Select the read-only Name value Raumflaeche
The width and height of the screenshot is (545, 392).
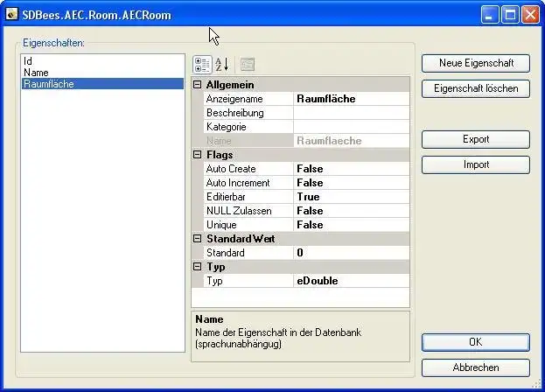coord(352,141)
